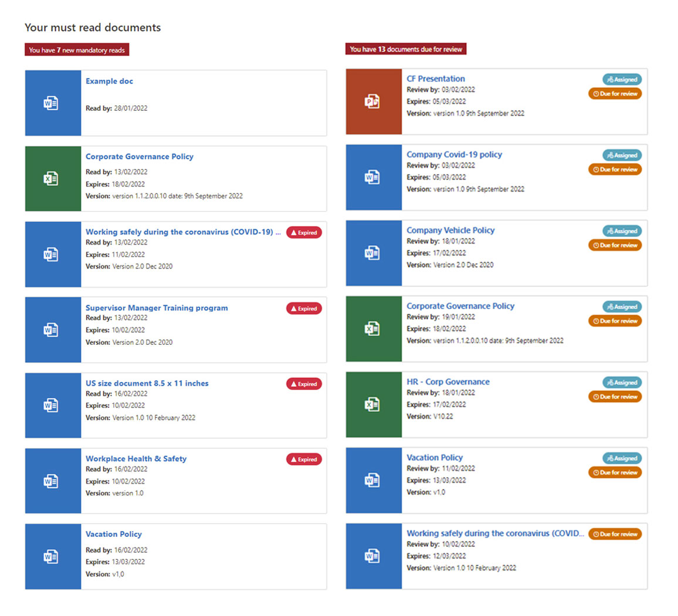Viewport: 678px width, 616px height.
Task: Click the 'Your must read documents' heading
Action: pos(93,27)
